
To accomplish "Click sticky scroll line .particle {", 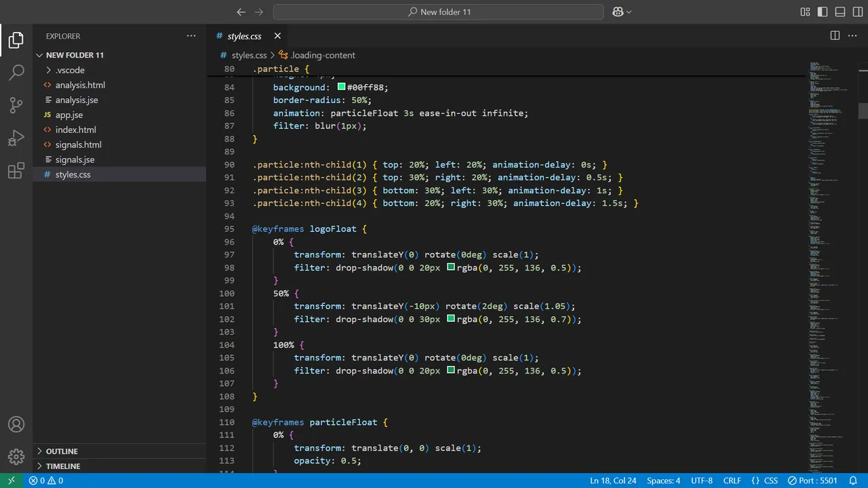I will click(x=281, y=69).
